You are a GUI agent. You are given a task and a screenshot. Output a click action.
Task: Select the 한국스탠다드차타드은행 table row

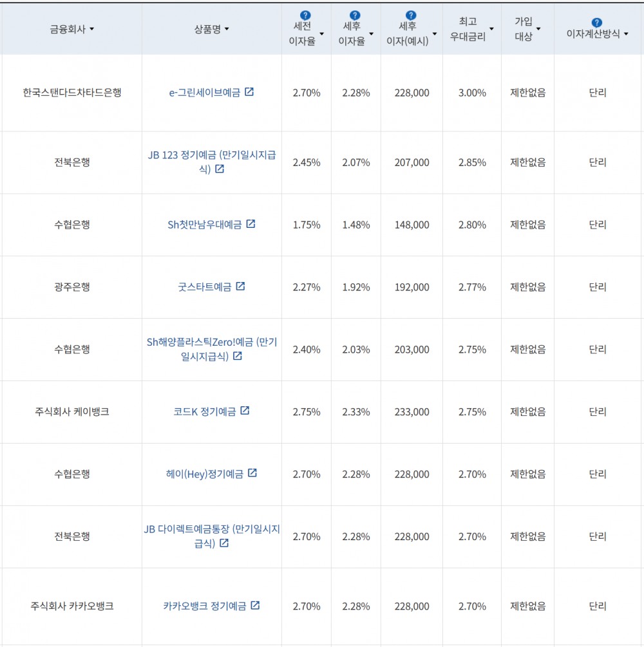(x=71, y=91)
